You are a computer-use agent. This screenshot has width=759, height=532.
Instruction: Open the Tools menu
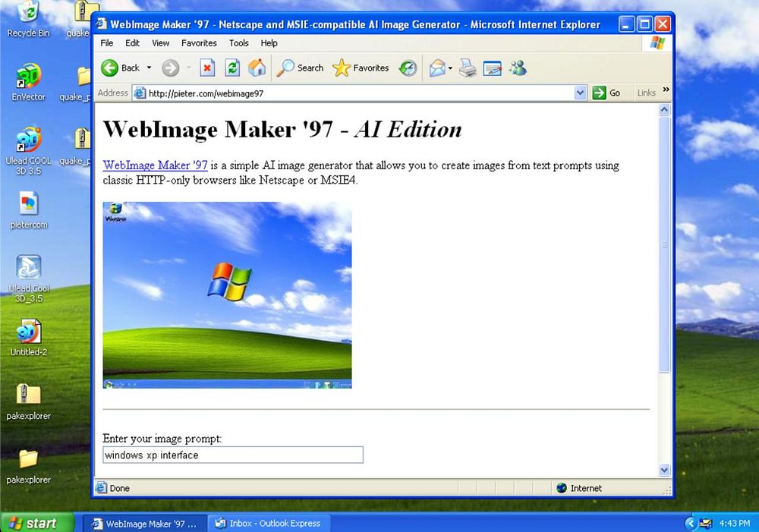pyautogui.click(x=238, y=43)
